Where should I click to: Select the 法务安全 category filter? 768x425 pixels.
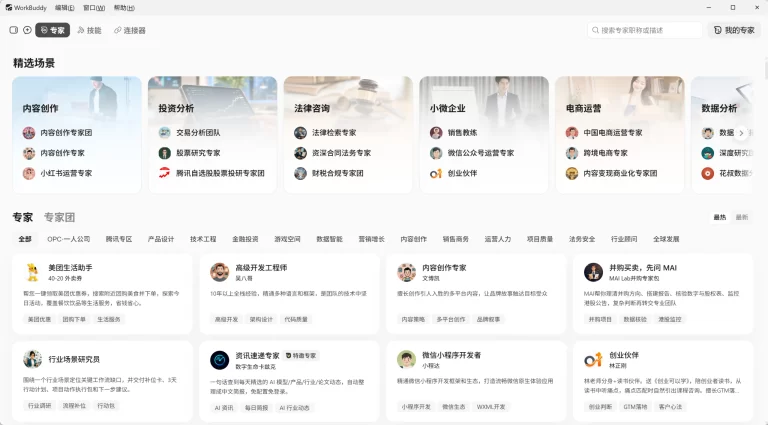pyautogui.click(x=582, y=239)
